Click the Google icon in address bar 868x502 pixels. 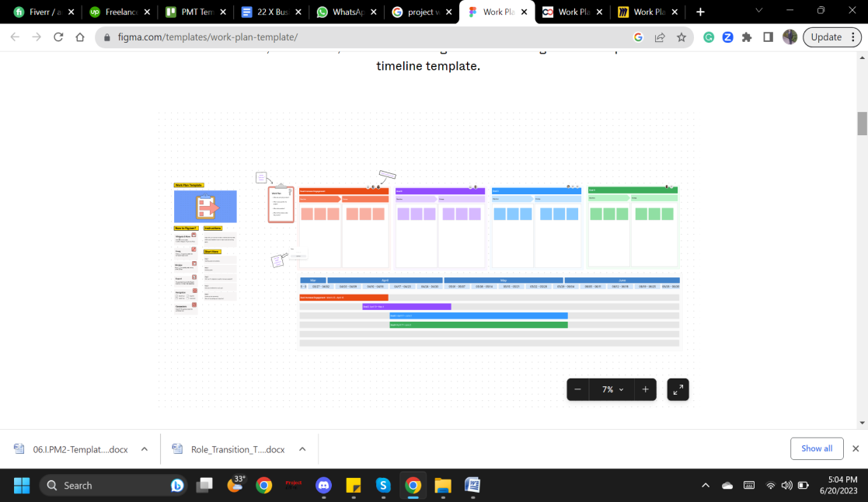click(x=638, y=37)
